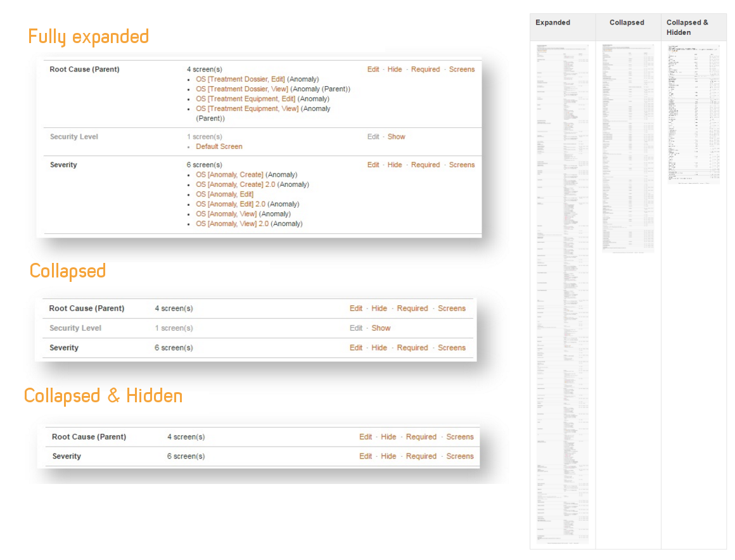
Task: Click Hide for Severity in Collapsed & Hidden panel
Action: click(x=388, y=456)
